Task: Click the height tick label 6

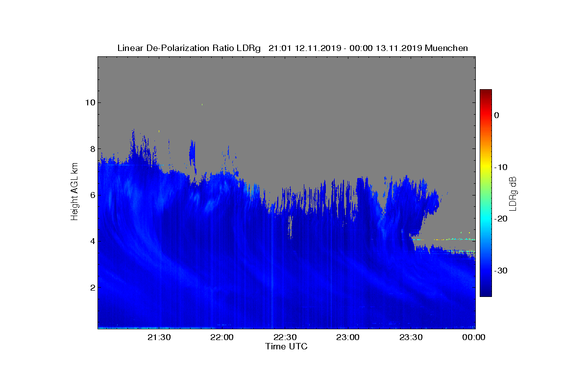Action: (x=93, y=195)
